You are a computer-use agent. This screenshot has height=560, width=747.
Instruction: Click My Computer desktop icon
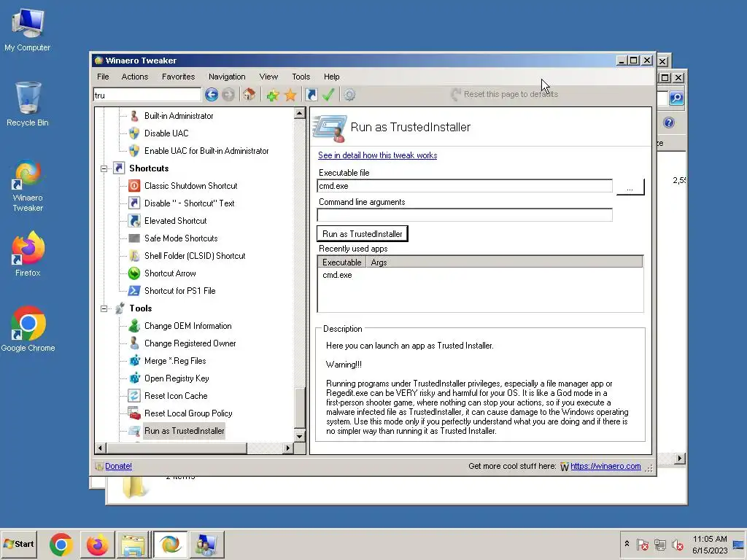pos(28,29)
